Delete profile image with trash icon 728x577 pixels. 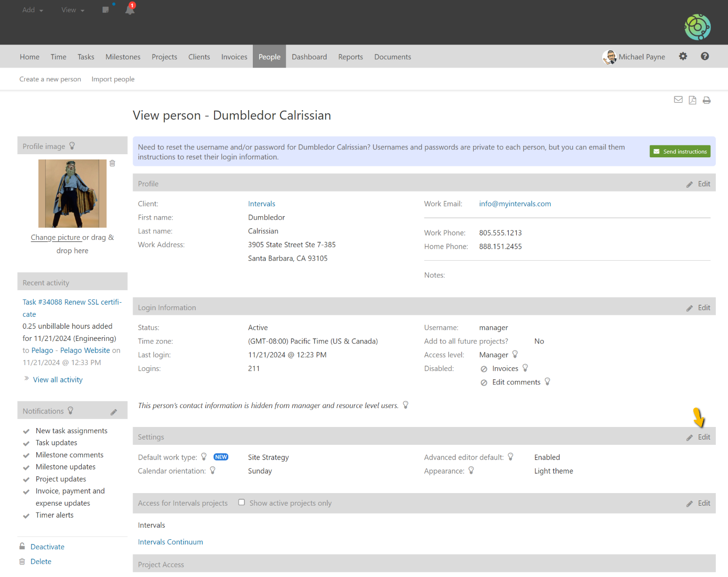(112, 163)
